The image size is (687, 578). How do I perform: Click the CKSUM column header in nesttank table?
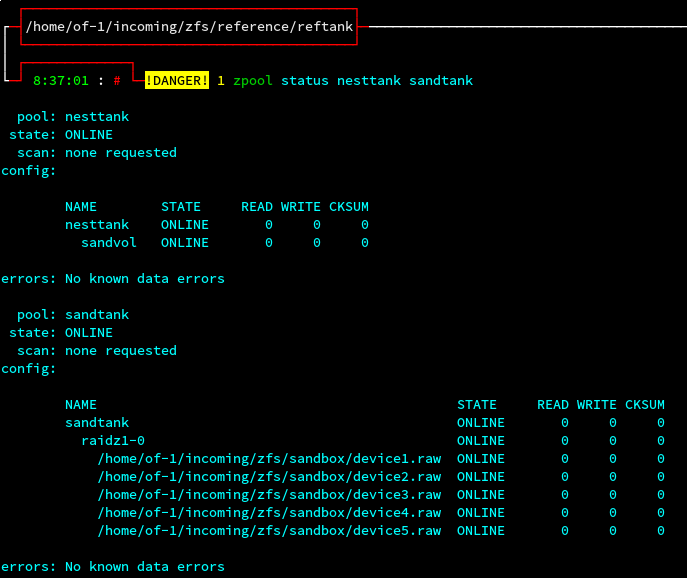pos(349,207)
